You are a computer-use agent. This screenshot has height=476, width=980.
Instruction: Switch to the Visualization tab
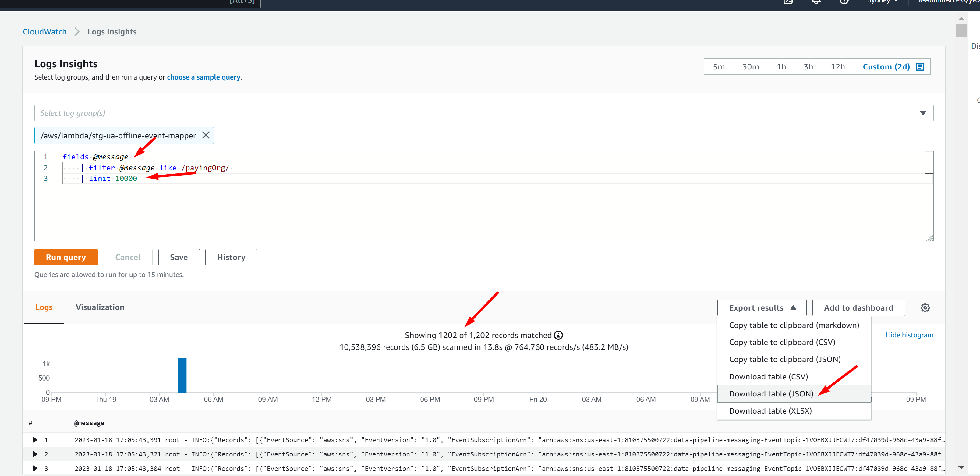click(x=100, y=307)
